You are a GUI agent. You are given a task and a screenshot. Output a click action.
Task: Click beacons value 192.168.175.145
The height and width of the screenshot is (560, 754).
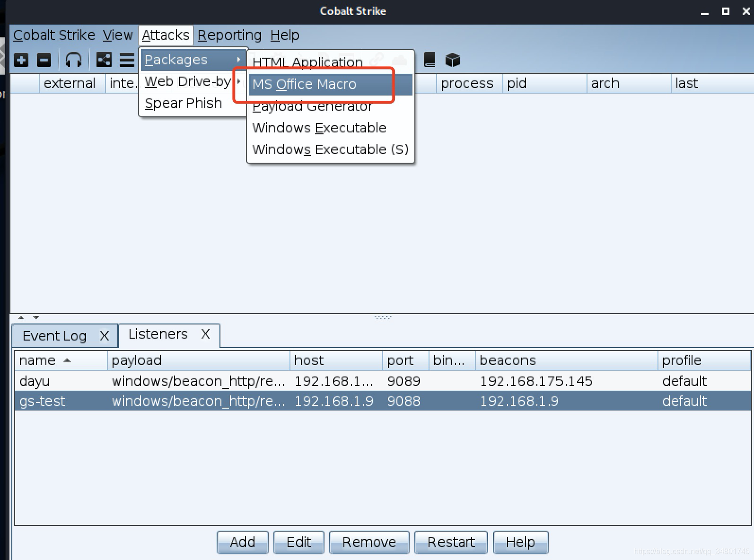(x=536, y=381)
